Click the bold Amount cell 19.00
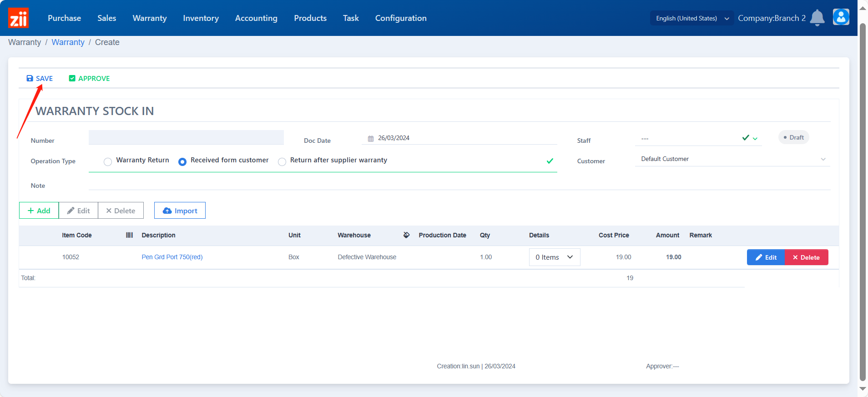The height and width of the screenshot is (397, 868). (673, 257)
